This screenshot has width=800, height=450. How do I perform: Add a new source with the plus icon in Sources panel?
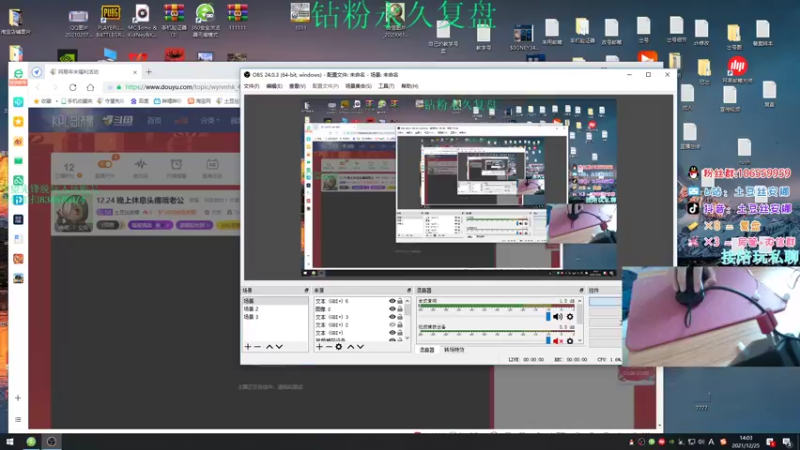coord(319,346)
